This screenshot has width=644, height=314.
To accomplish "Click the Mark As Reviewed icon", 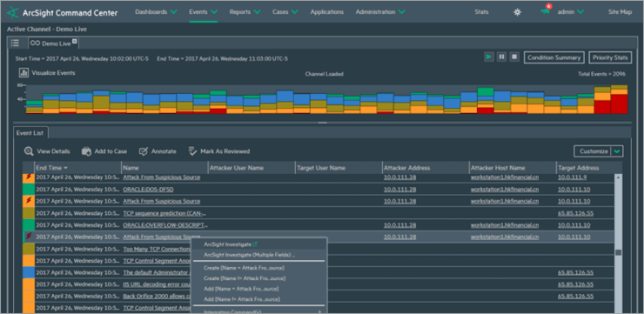I will (x=192, y=151).
